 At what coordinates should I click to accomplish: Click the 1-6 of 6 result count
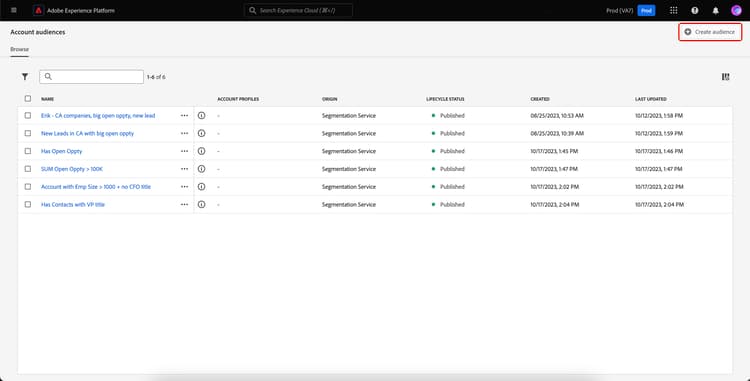coord(156,77)
